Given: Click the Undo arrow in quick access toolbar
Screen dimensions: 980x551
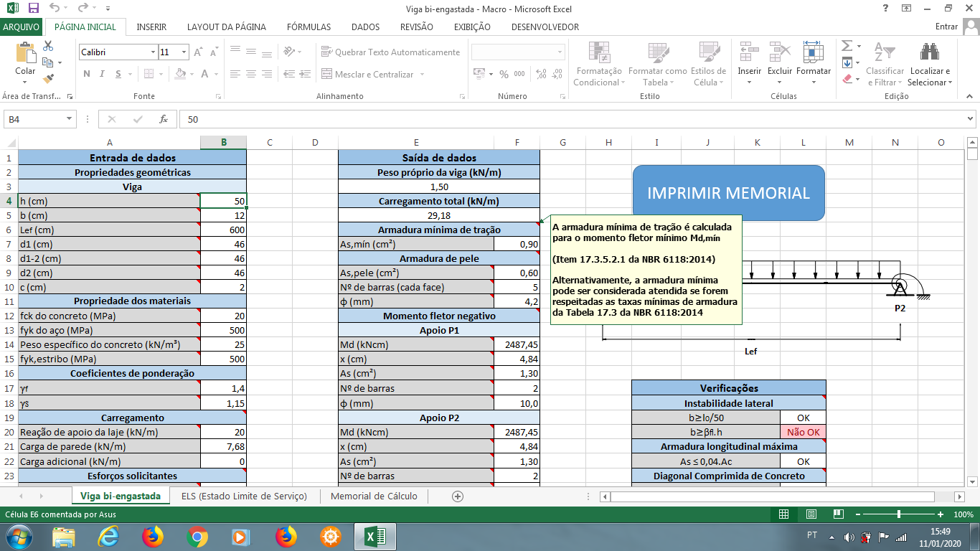Looking at the screenshot, I should [x=55, y=8].
